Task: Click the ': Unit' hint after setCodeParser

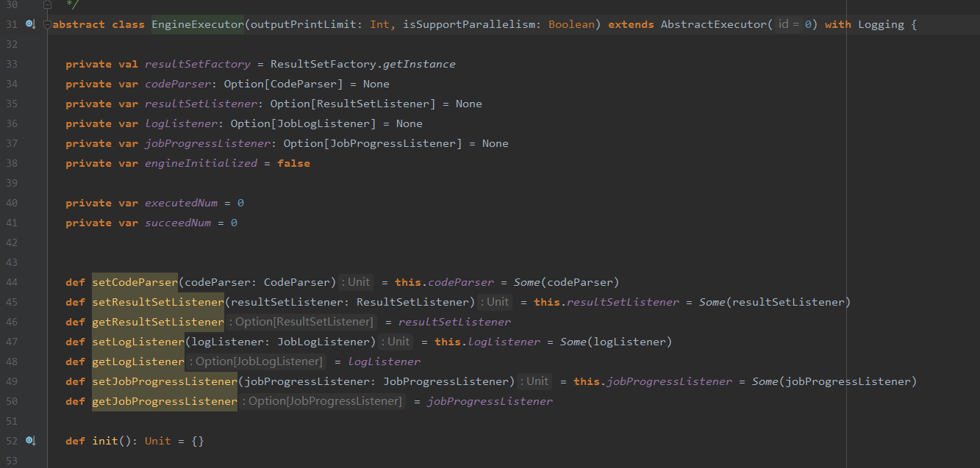Action: tap(357, 282)
